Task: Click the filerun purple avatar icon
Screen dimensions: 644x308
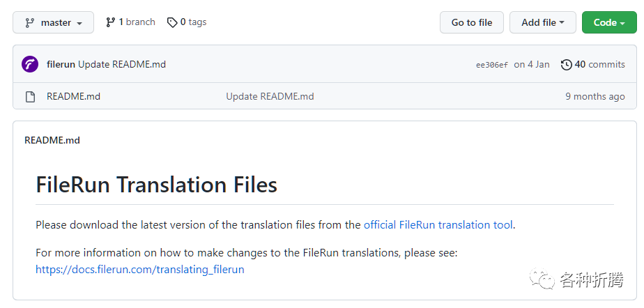Action: [x=30, y=64]
